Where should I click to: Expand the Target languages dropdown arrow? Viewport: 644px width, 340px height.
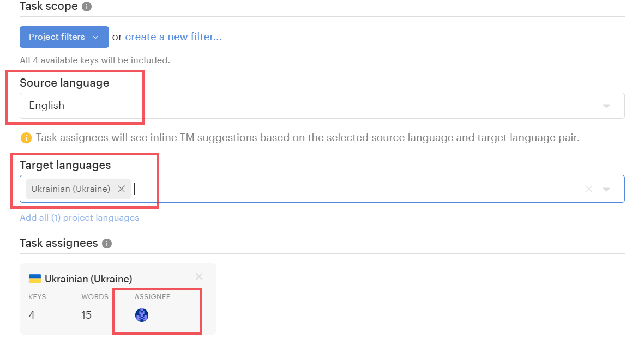coord(606,189)
